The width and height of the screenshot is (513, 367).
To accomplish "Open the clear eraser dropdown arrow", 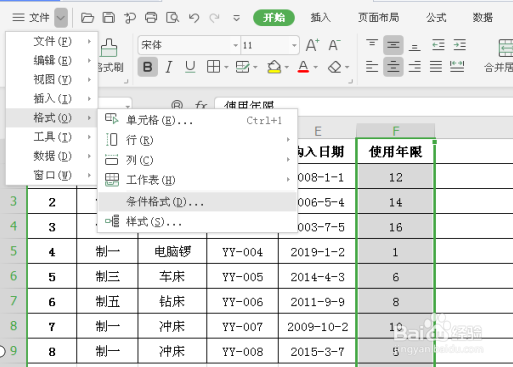I will 347,67.
